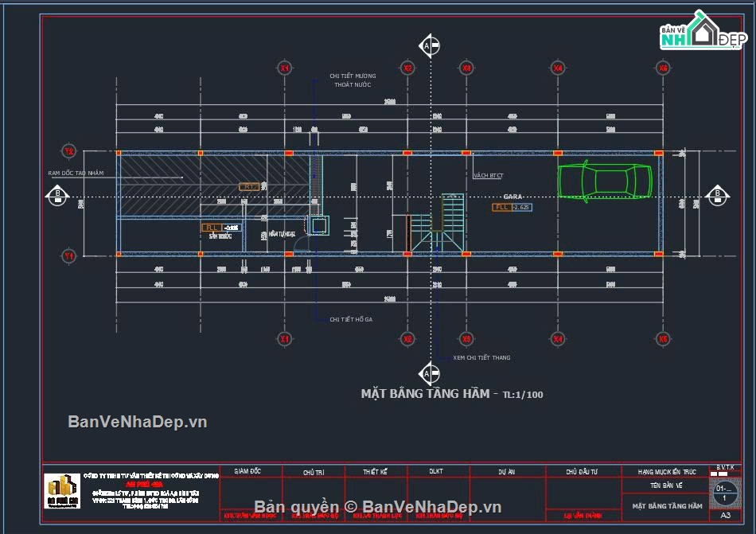Image resolution: width=756 pixels, height=534 pixels.
Task: Select the HẦM TỰ HOẠI label
Action: (x=282, y=234)
